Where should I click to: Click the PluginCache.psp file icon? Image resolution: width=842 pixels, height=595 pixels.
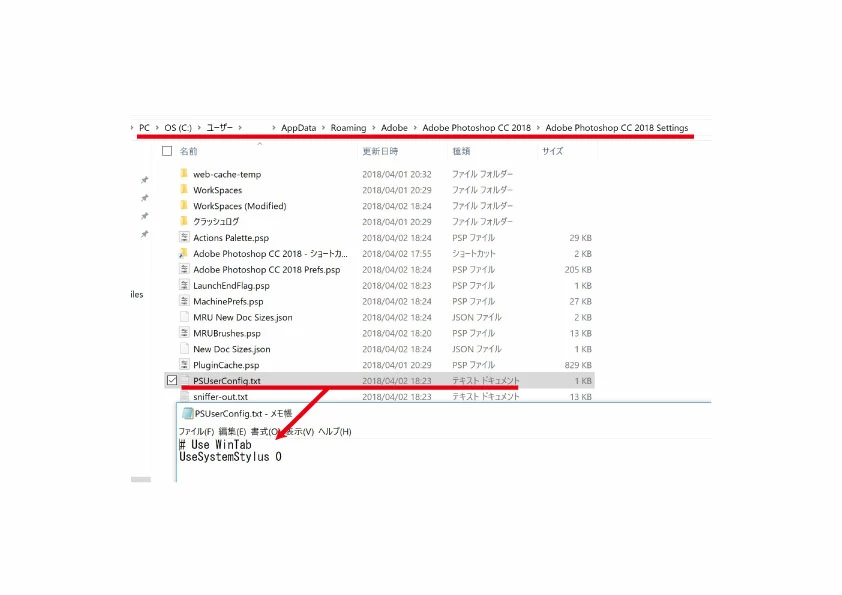point(184,364)
